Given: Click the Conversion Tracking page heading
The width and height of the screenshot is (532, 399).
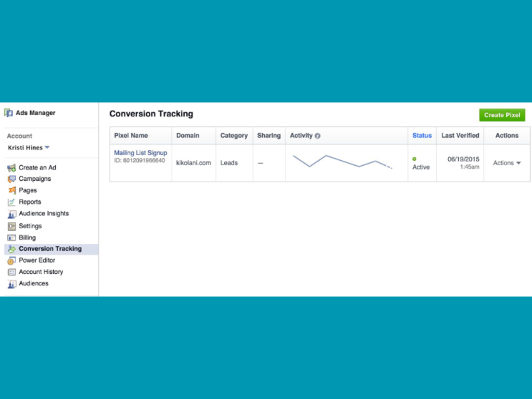Looking at the screenshot, I should [x=151, y=114].
